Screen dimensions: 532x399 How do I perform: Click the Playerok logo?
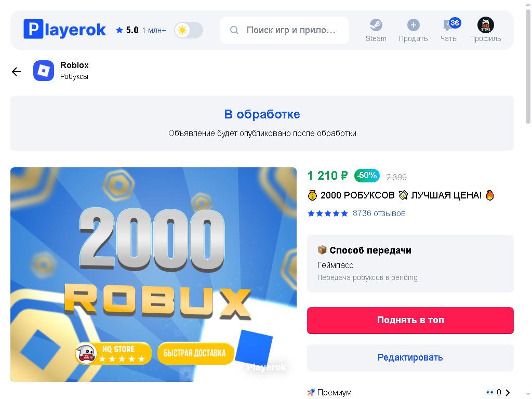point(64,30)
